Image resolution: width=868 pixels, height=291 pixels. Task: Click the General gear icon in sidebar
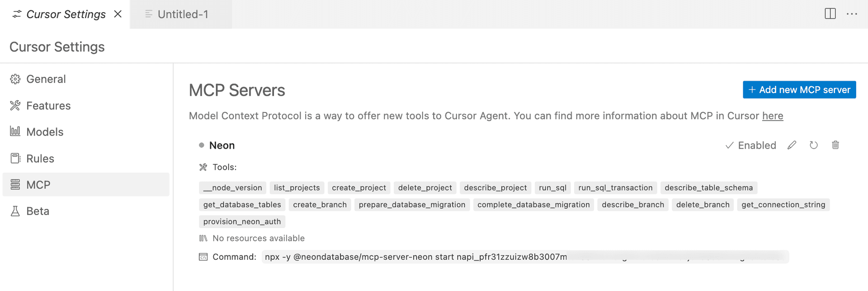pyautogui.click(x=15, y=79)
